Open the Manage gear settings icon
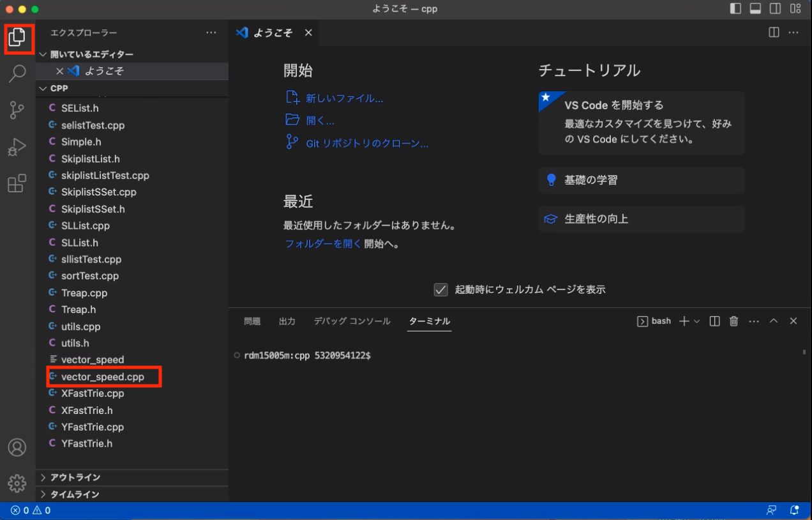This screenshot has height=520, width=812. [17, 484]
